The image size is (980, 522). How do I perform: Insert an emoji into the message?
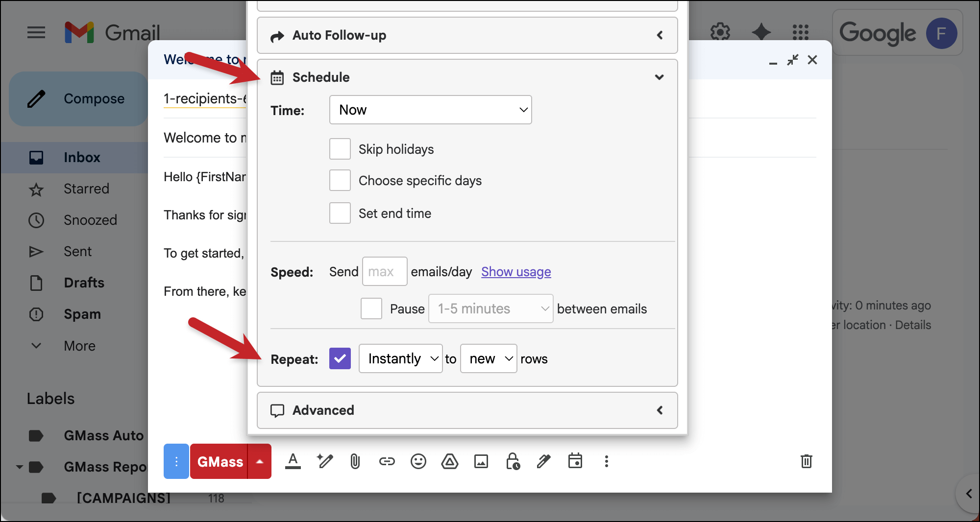pos(418,461)
